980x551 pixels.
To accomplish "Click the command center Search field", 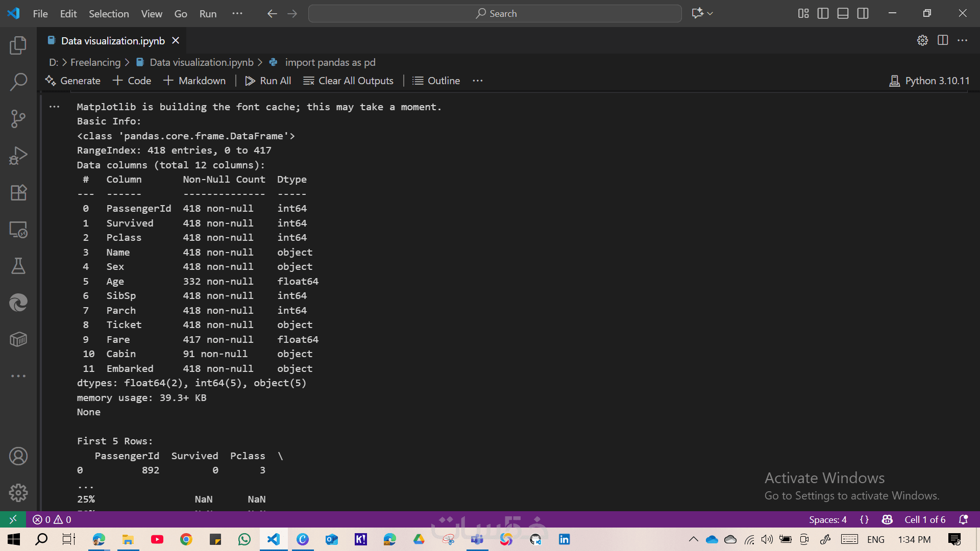I will coord(495,14).
